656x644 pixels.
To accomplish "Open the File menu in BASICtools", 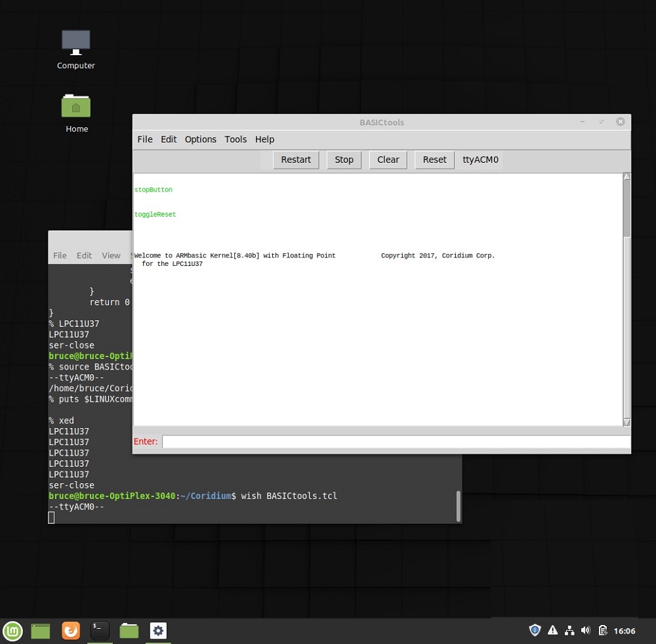I will (x=145, y=139).
